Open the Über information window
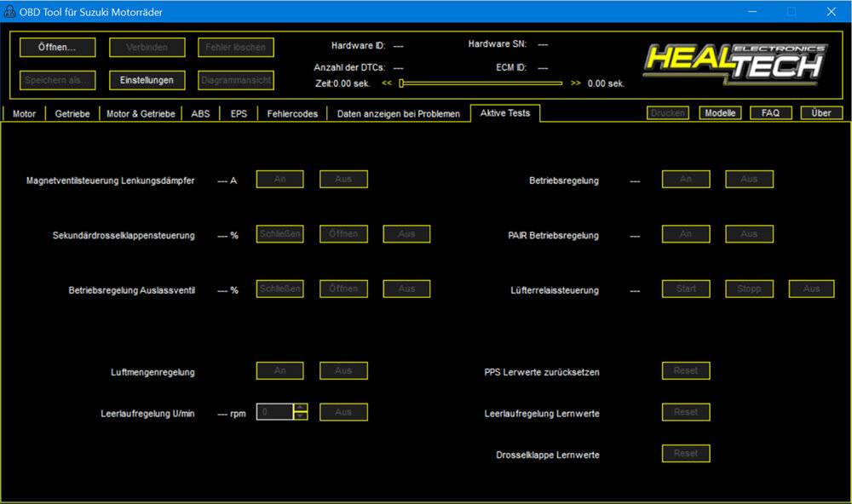Viewport: 852px width, 504px height. [x=820, y=112]
